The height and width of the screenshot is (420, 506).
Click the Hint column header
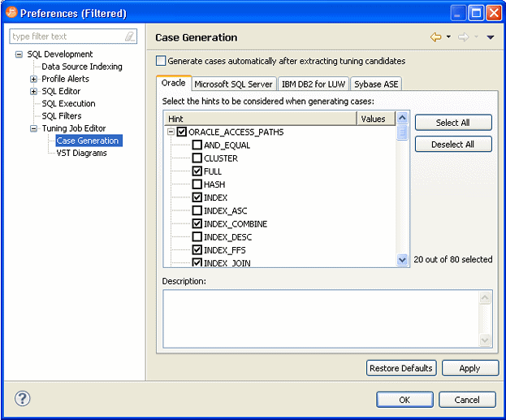261,119
